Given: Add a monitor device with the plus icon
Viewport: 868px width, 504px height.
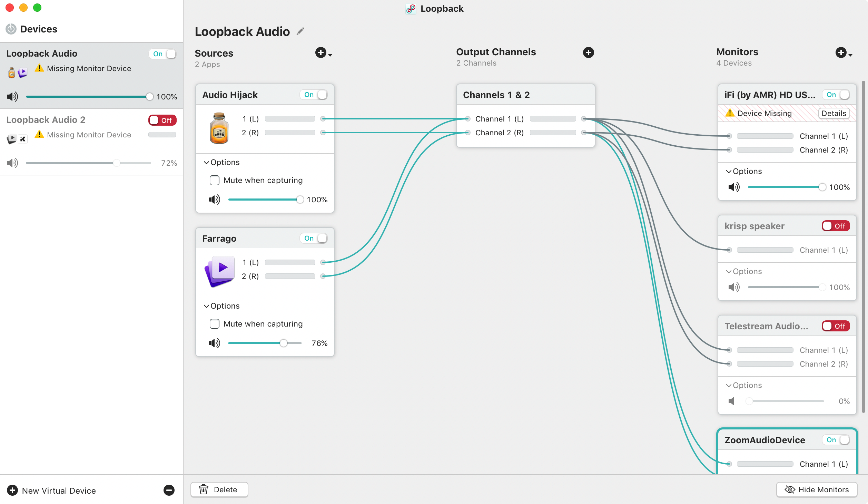Looking at the screenshot, I should (x=841, y=52).
